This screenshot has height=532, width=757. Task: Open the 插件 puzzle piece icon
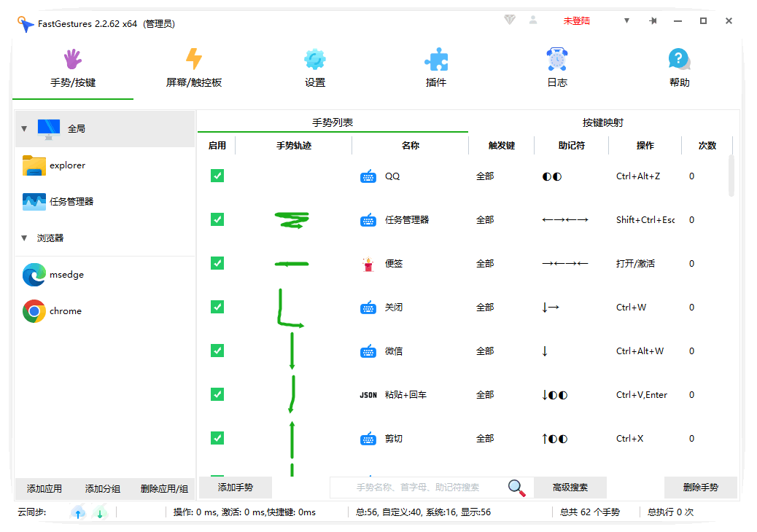[436, 60]
